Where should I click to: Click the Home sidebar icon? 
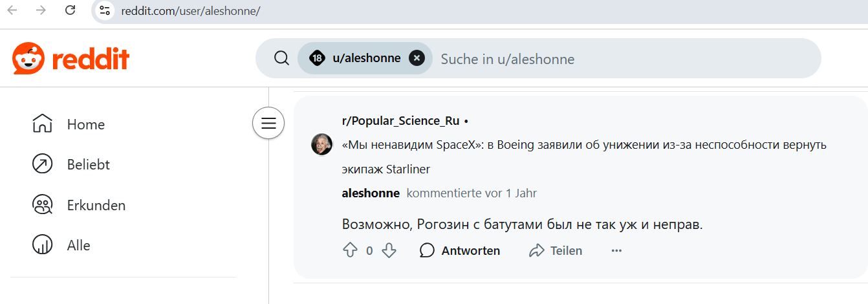point(42,124)
